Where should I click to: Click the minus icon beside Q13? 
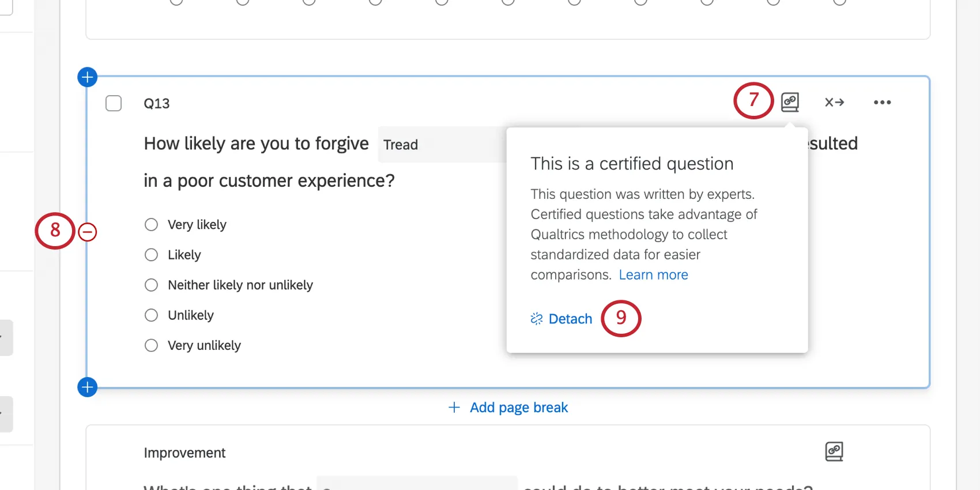87,232
